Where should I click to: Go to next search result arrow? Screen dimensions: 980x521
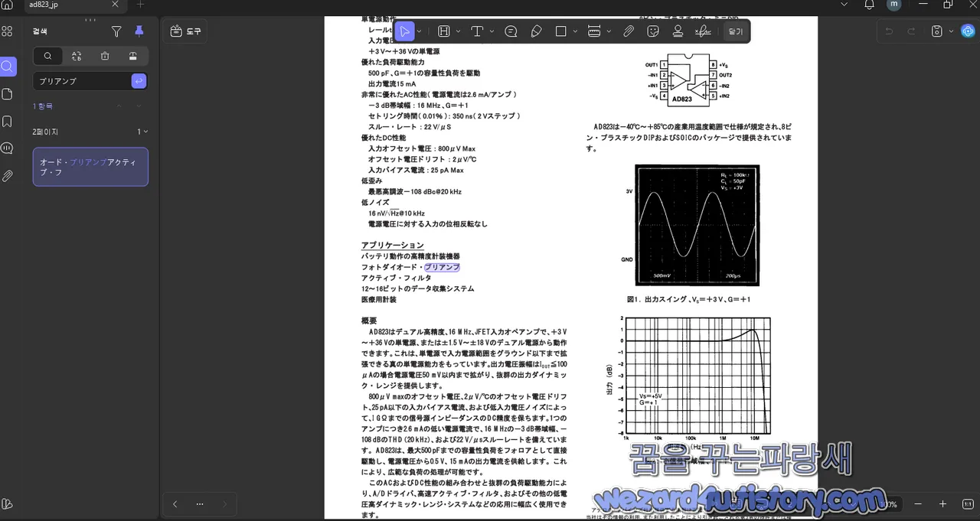(139, 106)
